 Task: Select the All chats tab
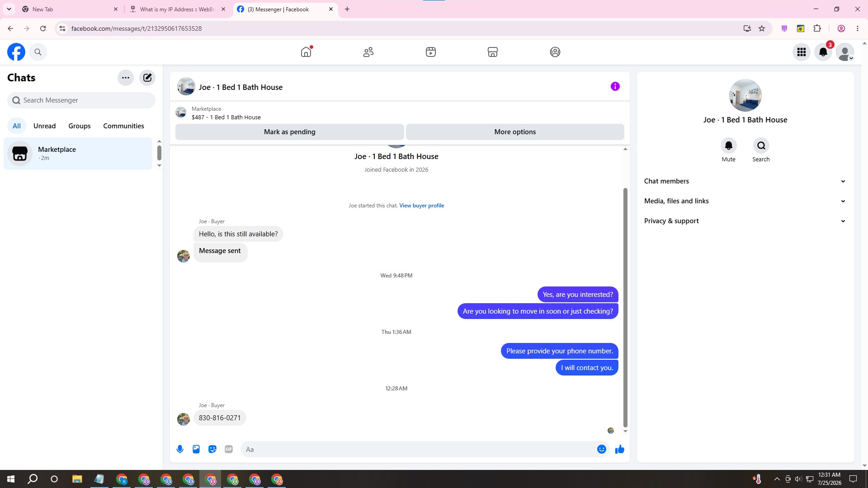(x=17, y=126)
